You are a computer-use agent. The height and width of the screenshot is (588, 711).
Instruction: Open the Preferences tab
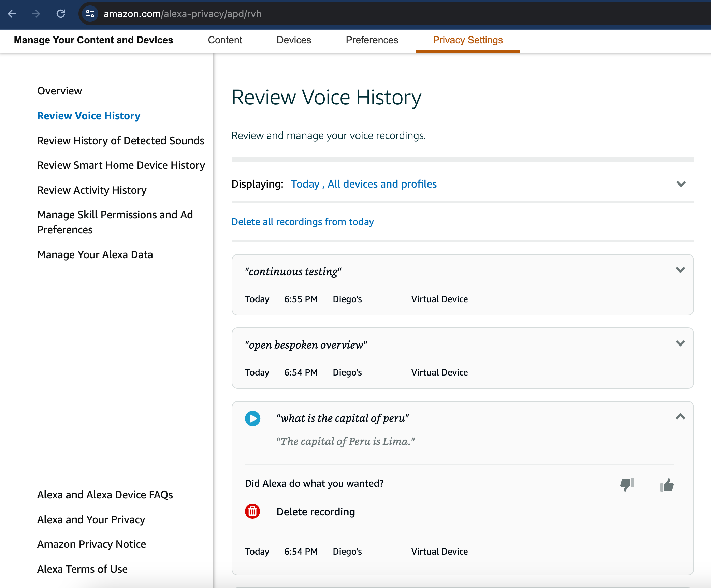tap(372, 40)
